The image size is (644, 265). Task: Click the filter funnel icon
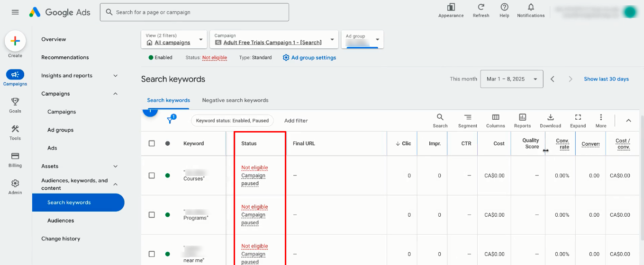pyautogui.click(x=170, y=121)
